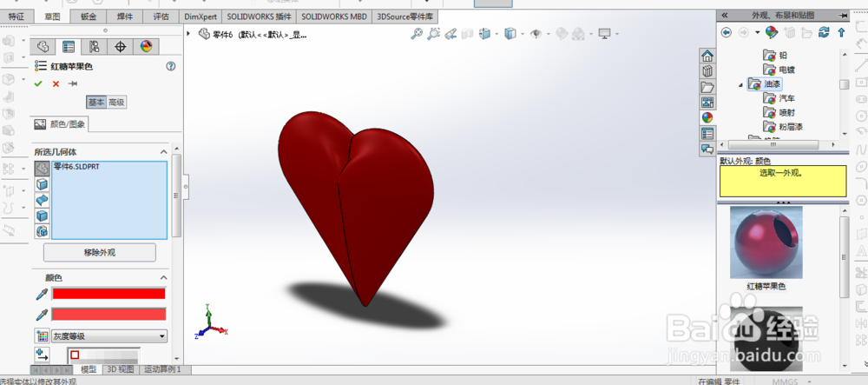The height and width of the screenshot is (385, 868).
Task: Open Design Library task pane tab
Action: pos(707,71)
